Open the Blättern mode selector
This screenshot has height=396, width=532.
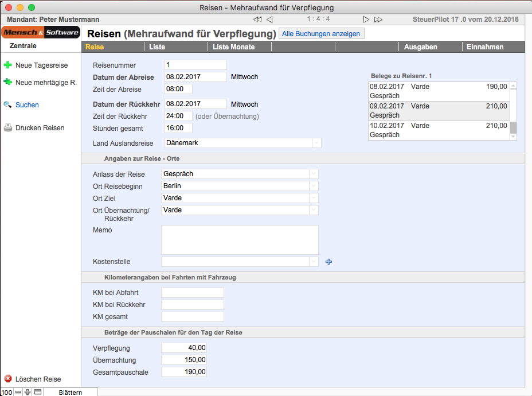[71, 392]
